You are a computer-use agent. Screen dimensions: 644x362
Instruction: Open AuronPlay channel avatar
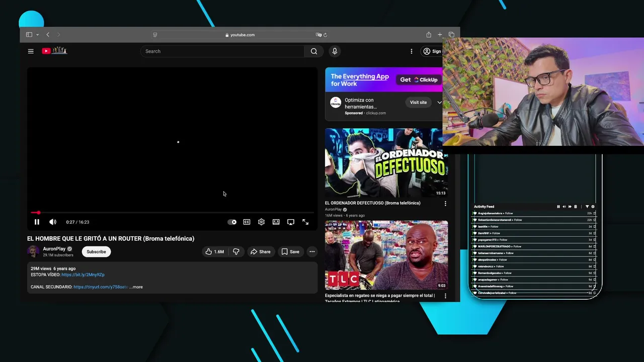coord(33,251)
